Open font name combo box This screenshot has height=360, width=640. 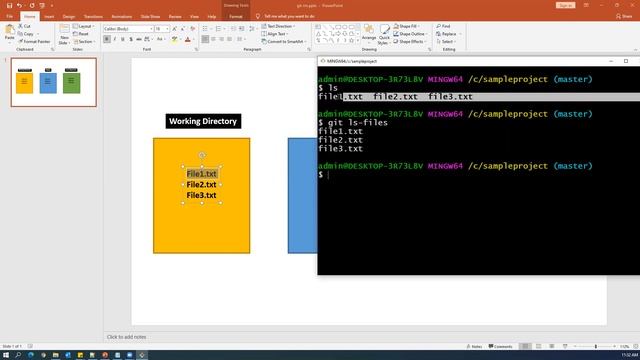coord(128,29)
